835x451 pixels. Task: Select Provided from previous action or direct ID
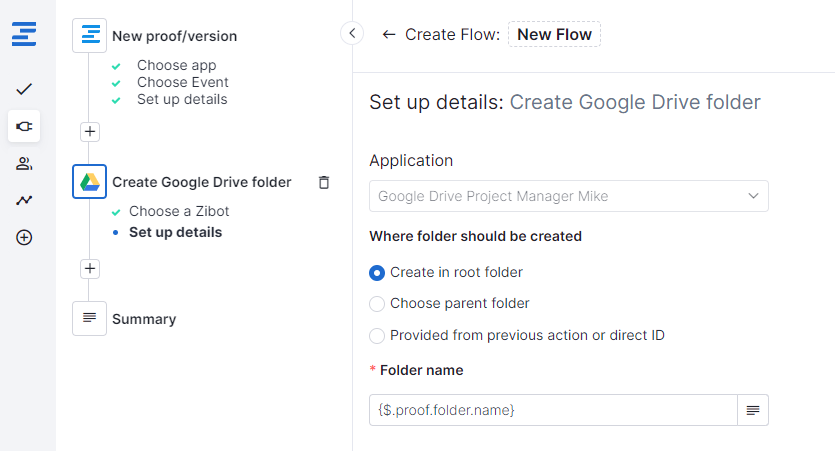(x=377, y=336)
